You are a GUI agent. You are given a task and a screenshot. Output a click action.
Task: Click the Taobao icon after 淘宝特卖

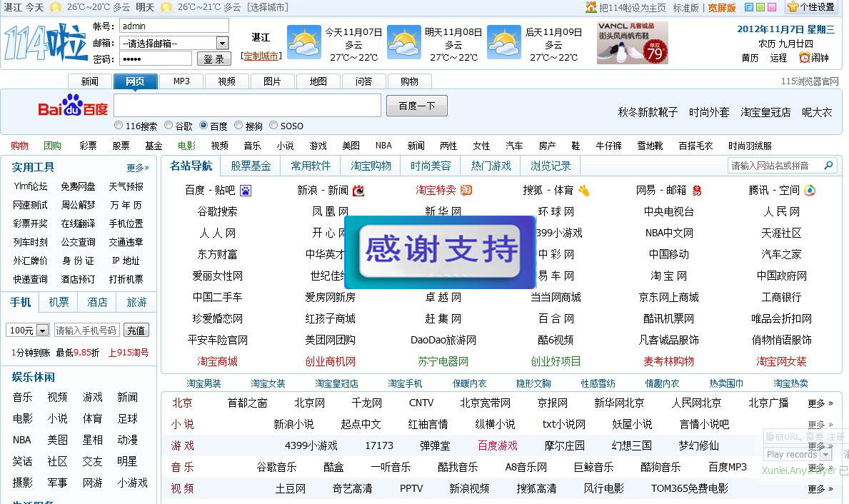click(x=466, y=190)
